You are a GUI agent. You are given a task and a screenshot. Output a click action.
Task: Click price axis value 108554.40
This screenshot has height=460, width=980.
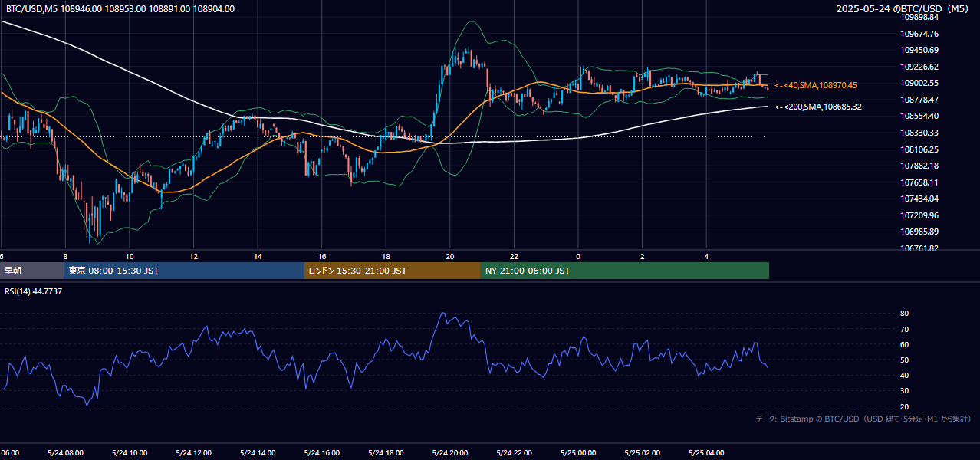(x=919, y=116)
